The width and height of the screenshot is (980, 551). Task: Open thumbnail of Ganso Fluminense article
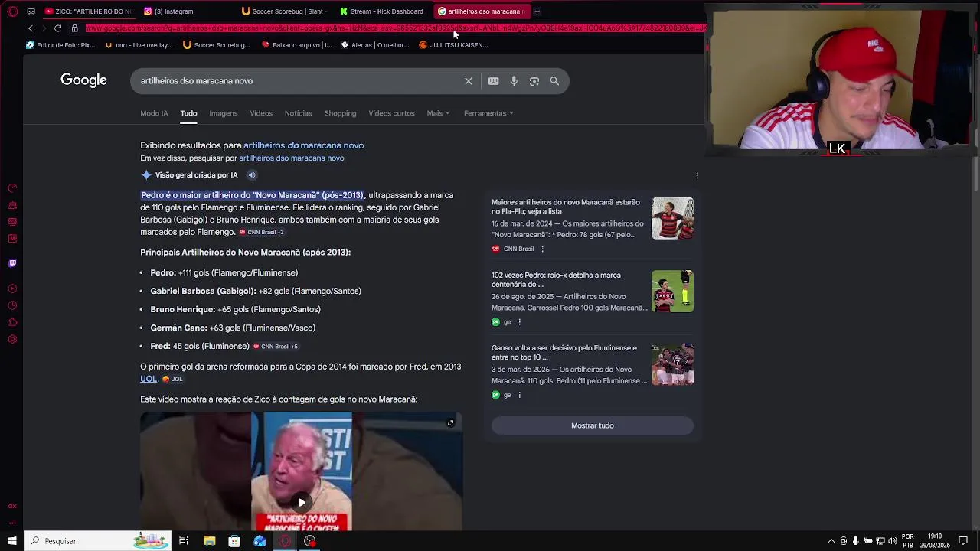[672, 364]
